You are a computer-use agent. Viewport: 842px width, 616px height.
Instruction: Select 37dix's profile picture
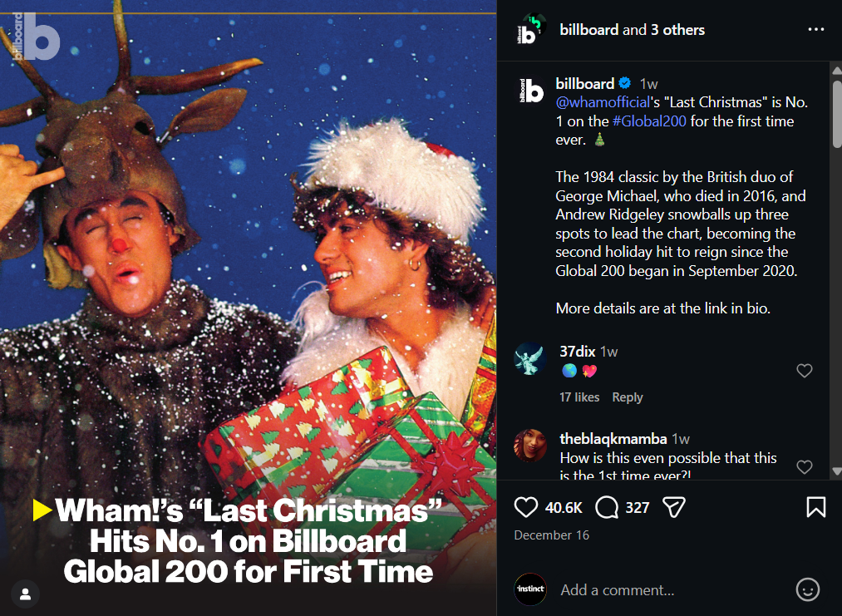pos(529,360)
